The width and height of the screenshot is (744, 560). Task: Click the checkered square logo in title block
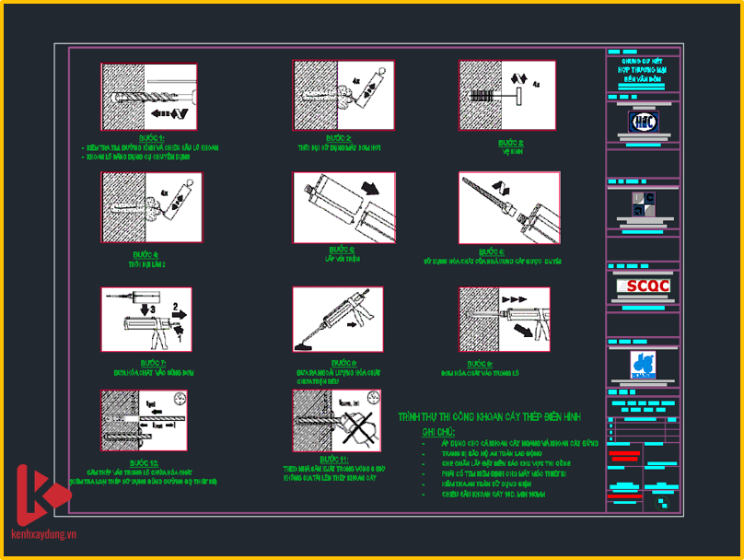click(x=643, y=204)
